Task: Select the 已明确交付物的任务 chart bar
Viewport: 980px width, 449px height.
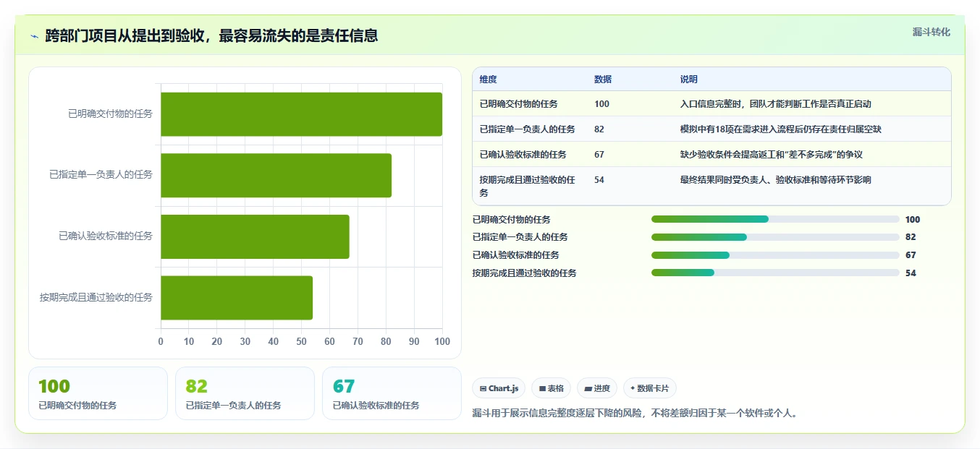Action: (301, 114)
